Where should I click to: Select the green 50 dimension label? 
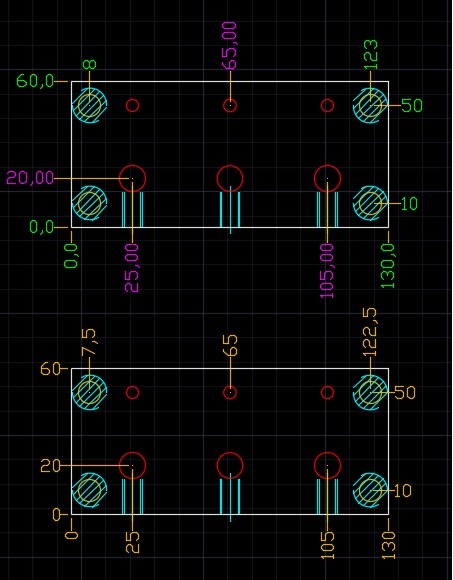point(412,106)
